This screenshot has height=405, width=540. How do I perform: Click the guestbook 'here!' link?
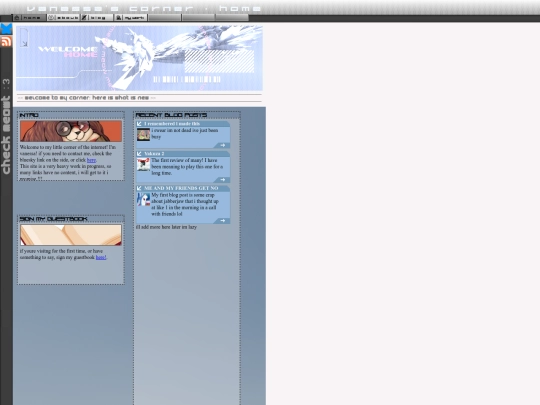point(101,257)
